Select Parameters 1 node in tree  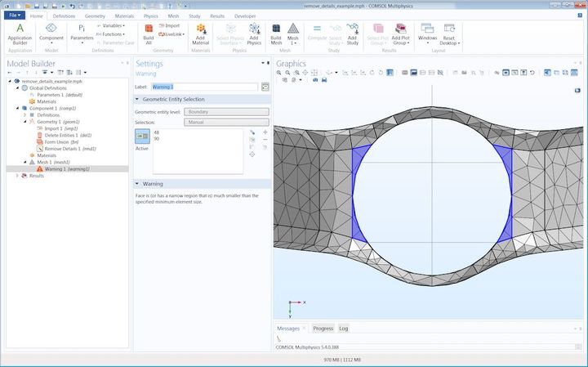(56, 95)
